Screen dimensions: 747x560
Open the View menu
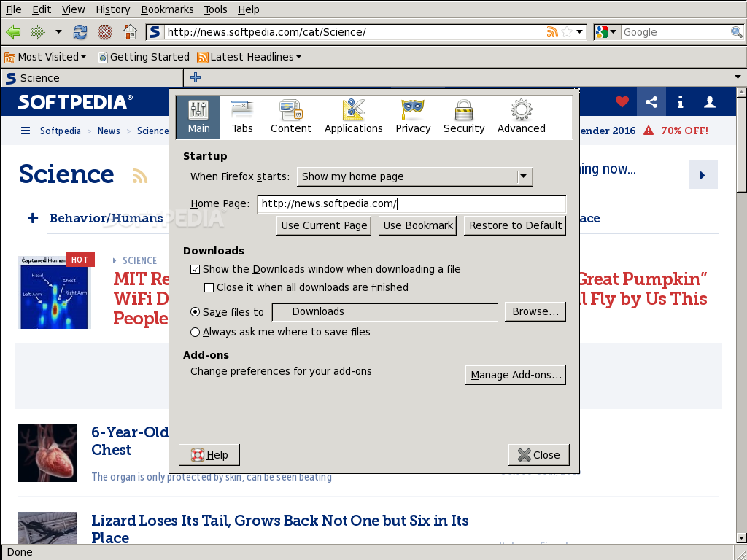(x=74, y=9)
